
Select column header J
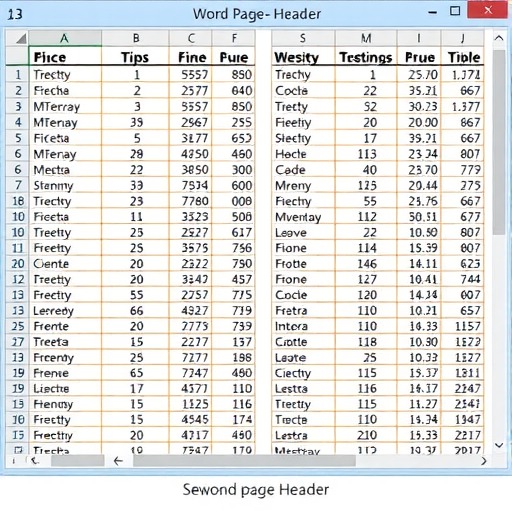462,38
